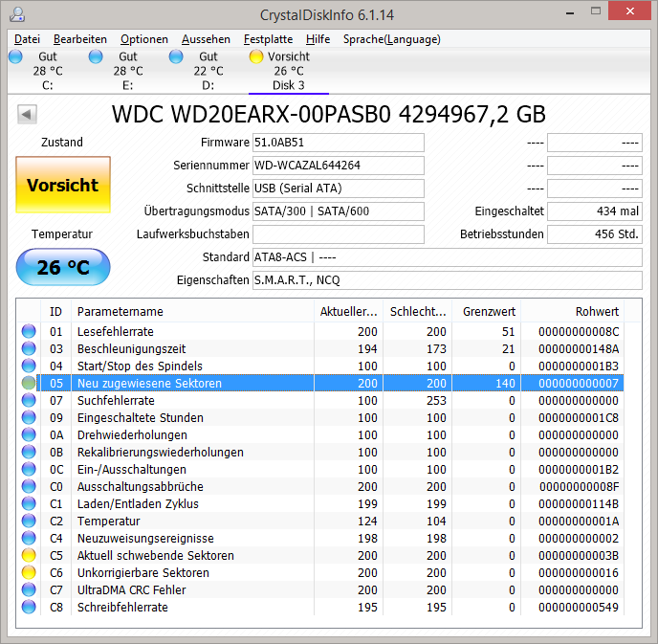Select the Lesefehlerrate parameter name
Image resolution: width=658 pixels, height=644 pixels.
(x=116, y=331)
